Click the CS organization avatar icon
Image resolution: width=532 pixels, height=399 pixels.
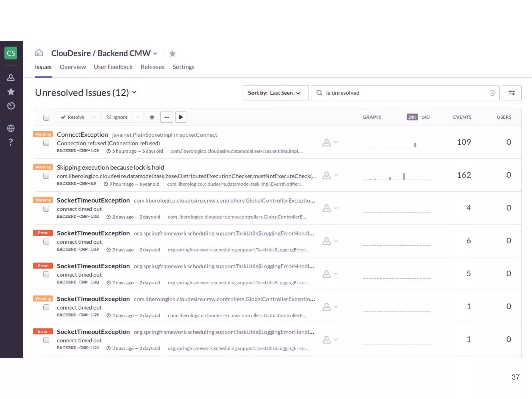click(x=11, y=53)
